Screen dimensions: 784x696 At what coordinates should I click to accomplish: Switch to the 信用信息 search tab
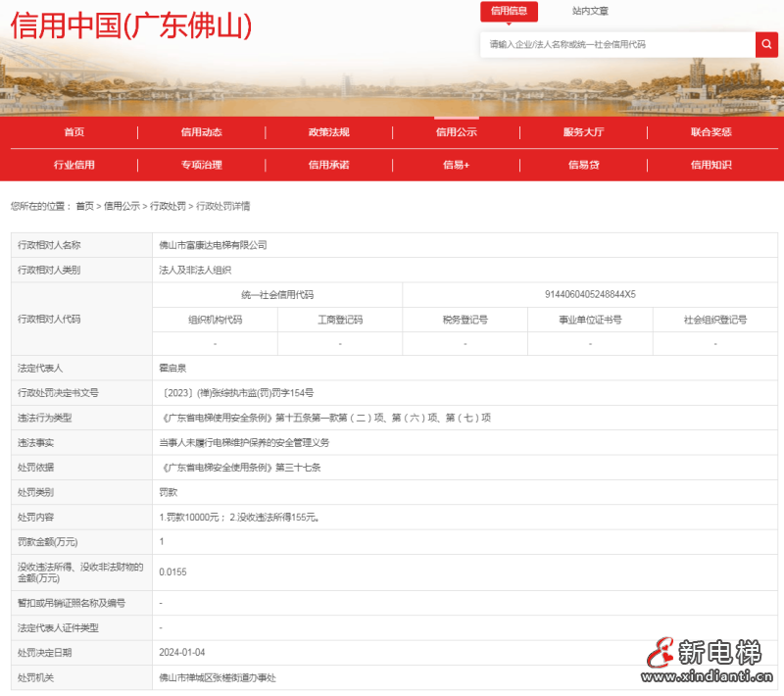coord(509,11)
